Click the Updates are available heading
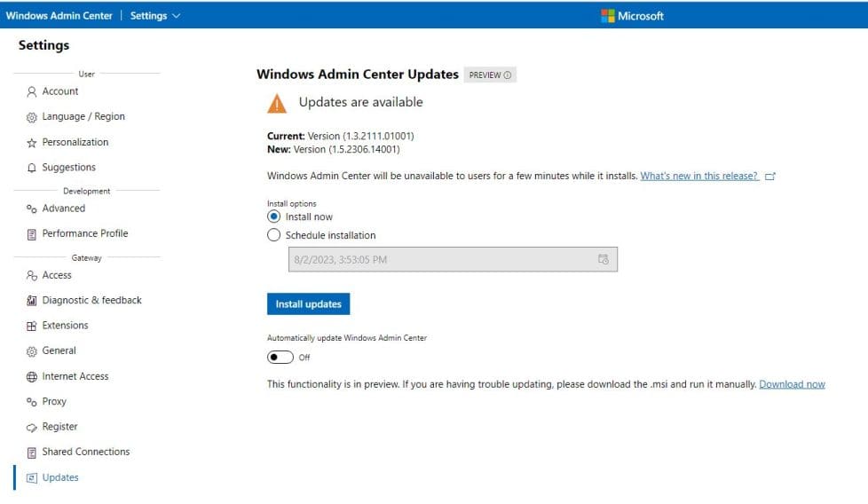This screenshot has width=868, height=504. tap(361, 102)
